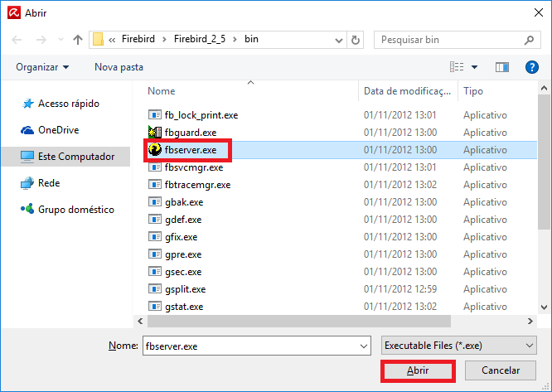Refresh the bin folder listing
The height and width of the screenshot is (392, 552).
click(356, 40)
